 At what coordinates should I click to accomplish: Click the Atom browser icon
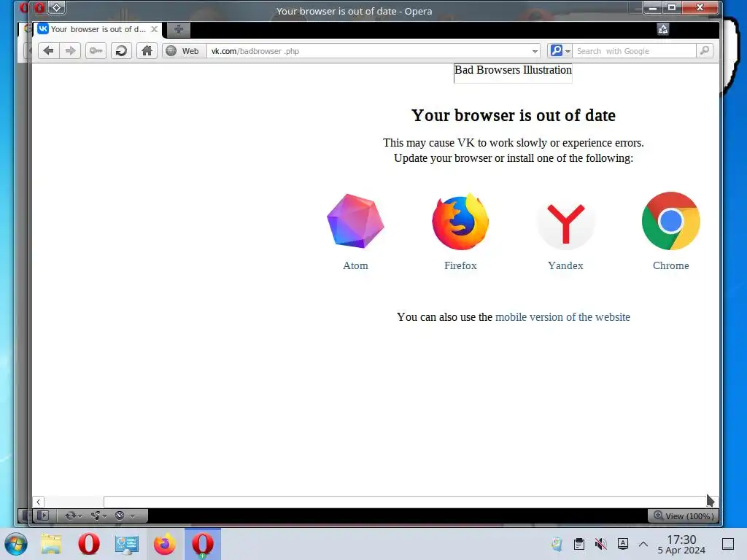(x=355, y=221)
